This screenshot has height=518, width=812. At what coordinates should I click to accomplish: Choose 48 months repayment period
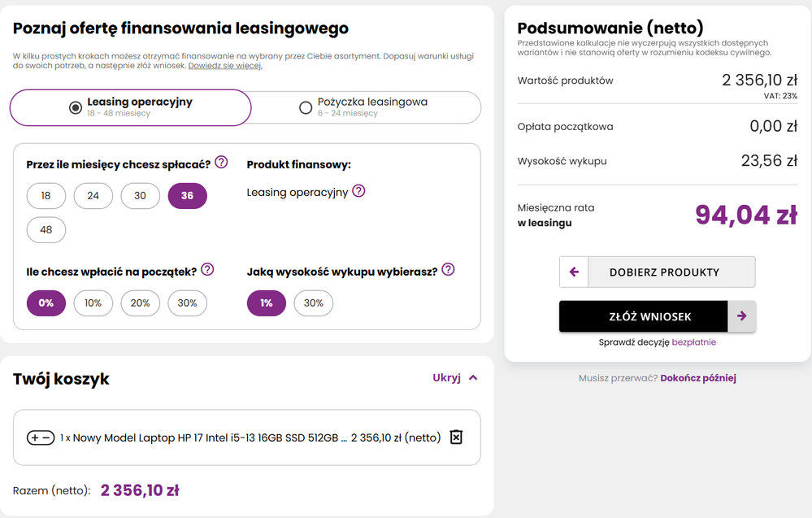click(x=46, y=229)
